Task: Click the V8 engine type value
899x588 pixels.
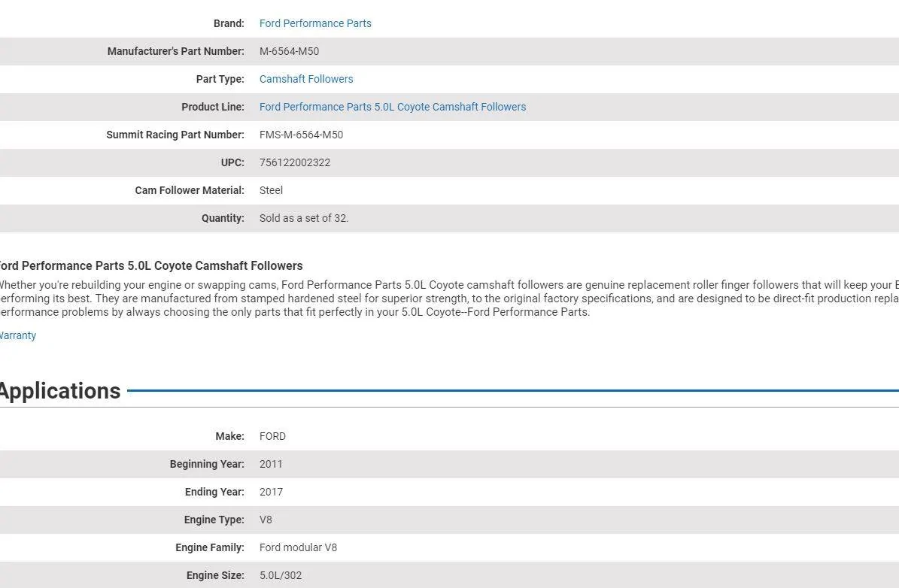Action: (x=266, y=520)
